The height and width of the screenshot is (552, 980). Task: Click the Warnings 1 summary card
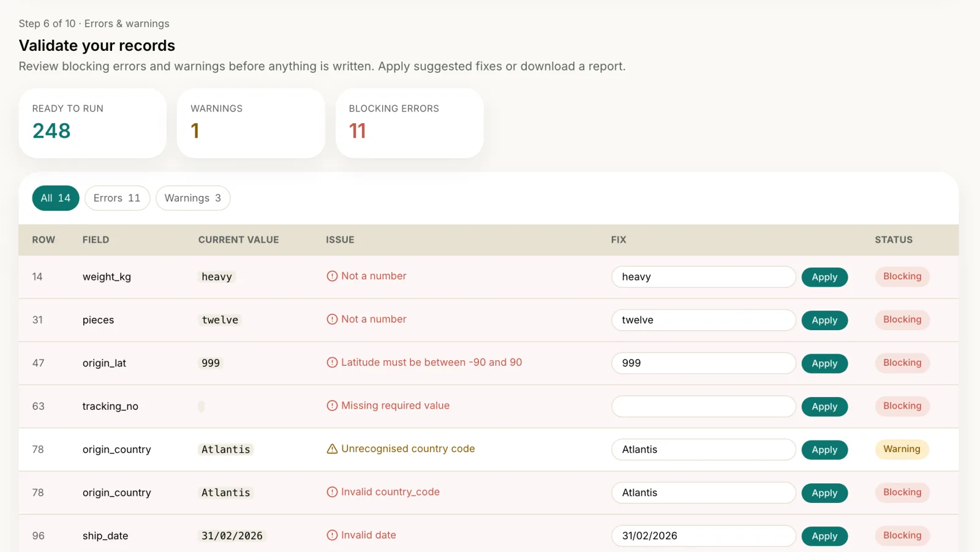pos(251,123)
